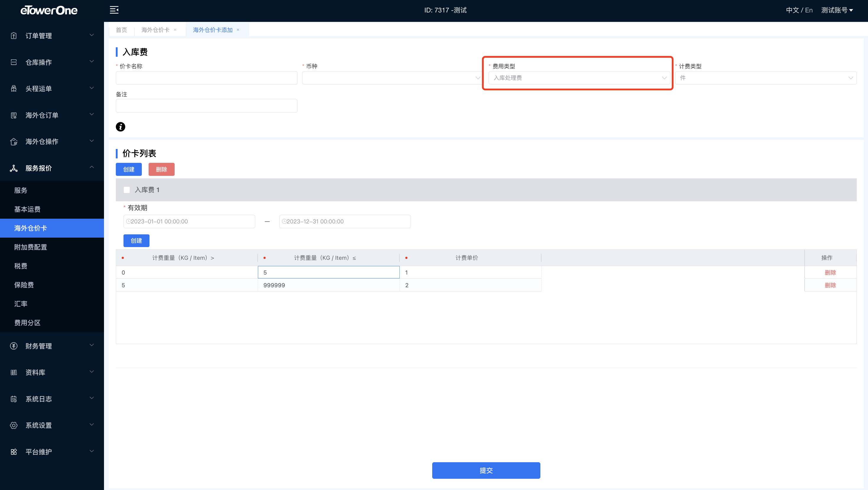Switch language via 中文 / En
The height and width of the screenshot is (490, 868).
(x=799, y=10)
